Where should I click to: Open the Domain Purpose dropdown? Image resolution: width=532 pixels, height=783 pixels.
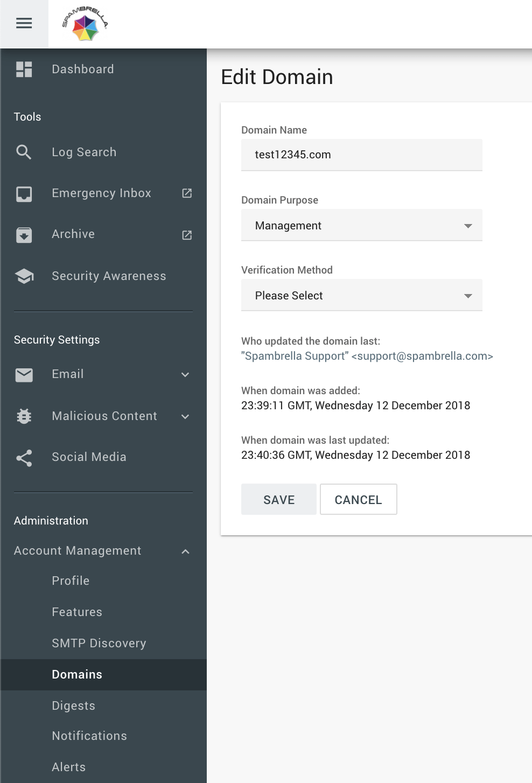point(362,225)
